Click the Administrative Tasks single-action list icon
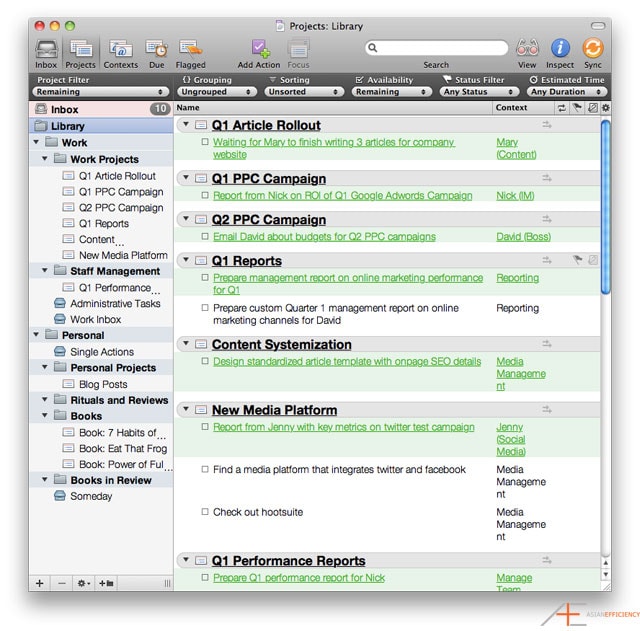This screenshot has height=631, width=640. coord(60,303)
